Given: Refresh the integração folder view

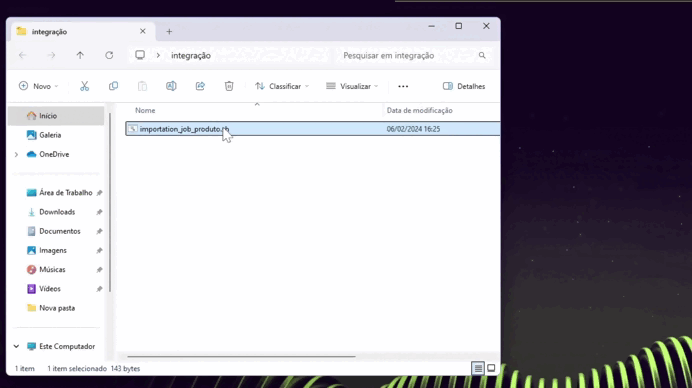Looking at the screenshot, I should point(109,55).
